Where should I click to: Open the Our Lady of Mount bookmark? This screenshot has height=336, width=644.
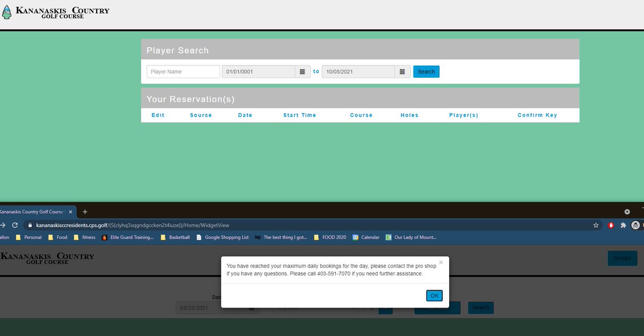(x=411, y=237)
